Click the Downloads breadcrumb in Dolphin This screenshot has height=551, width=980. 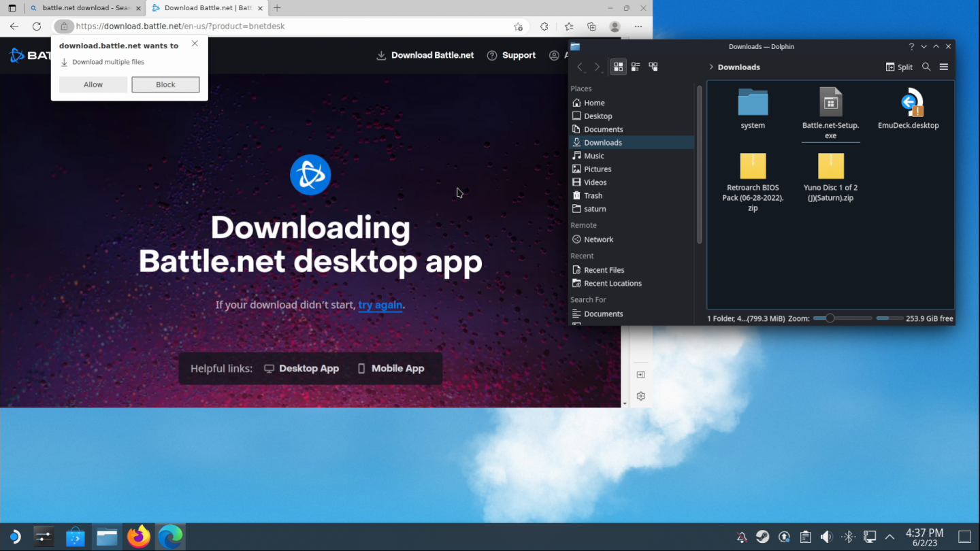pos(739,67)
